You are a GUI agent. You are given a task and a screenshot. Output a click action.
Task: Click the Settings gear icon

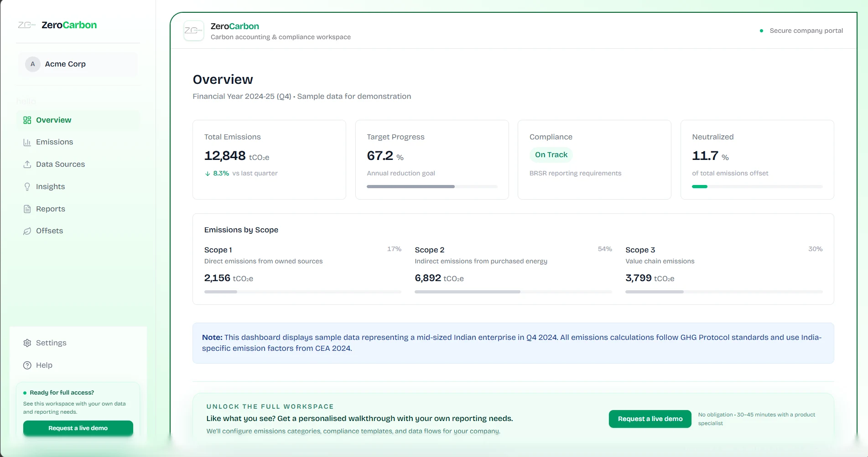[27, 343]
